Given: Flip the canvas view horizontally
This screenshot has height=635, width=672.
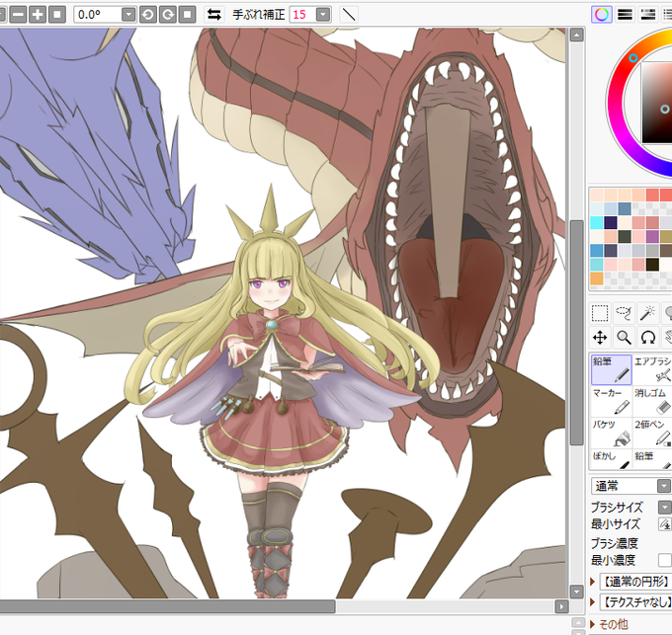Looking at the screenshot, I should click(213, 15).
